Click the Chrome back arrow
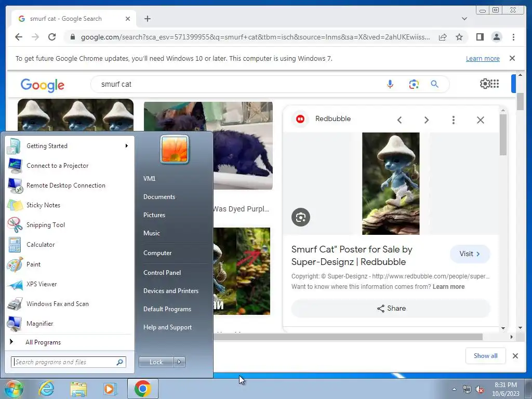The width and height of the screenshot is (532, 399). tap(19, 37)
